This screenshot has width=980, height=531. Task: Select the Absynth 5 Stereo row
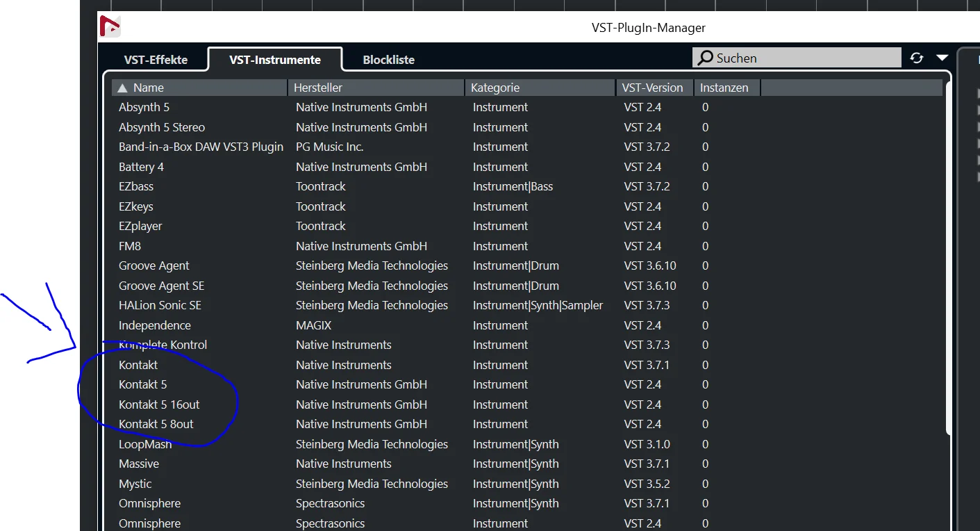pos(528,127)
